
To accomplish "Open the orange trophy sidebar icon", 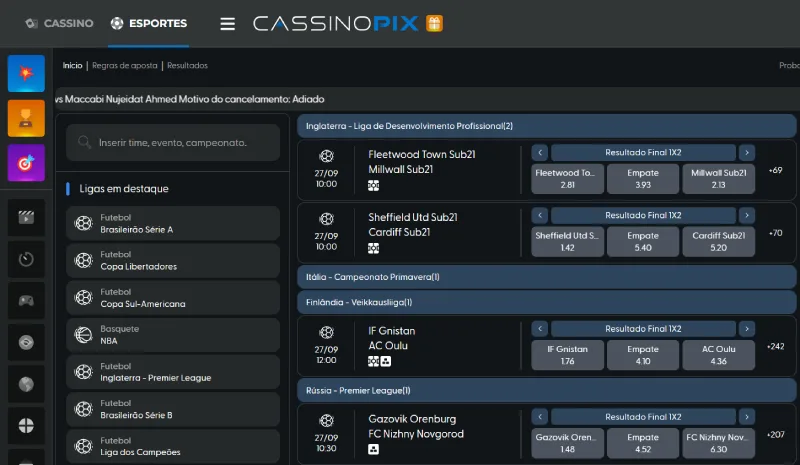I will [x=26, y=118].
